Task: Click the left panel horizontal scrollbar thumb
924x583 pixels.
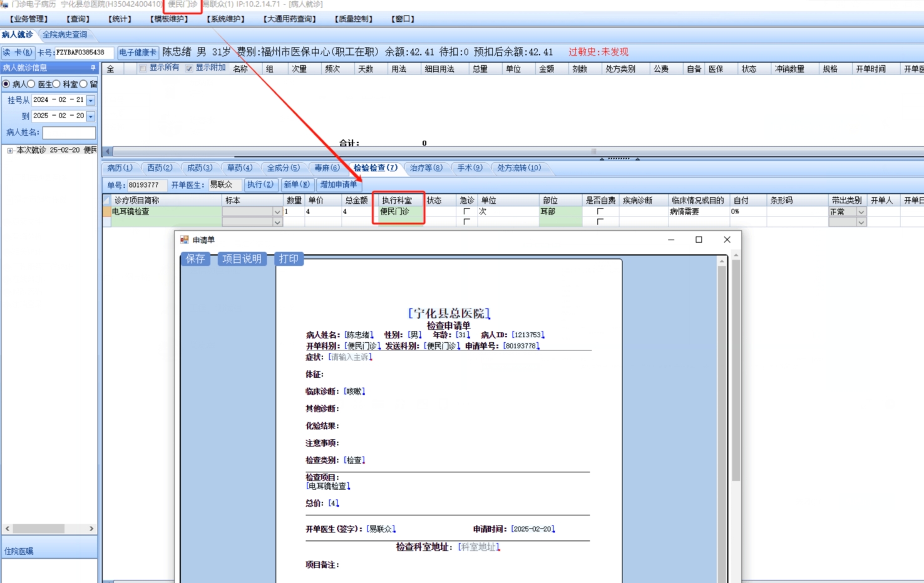Action: point(38,529)
